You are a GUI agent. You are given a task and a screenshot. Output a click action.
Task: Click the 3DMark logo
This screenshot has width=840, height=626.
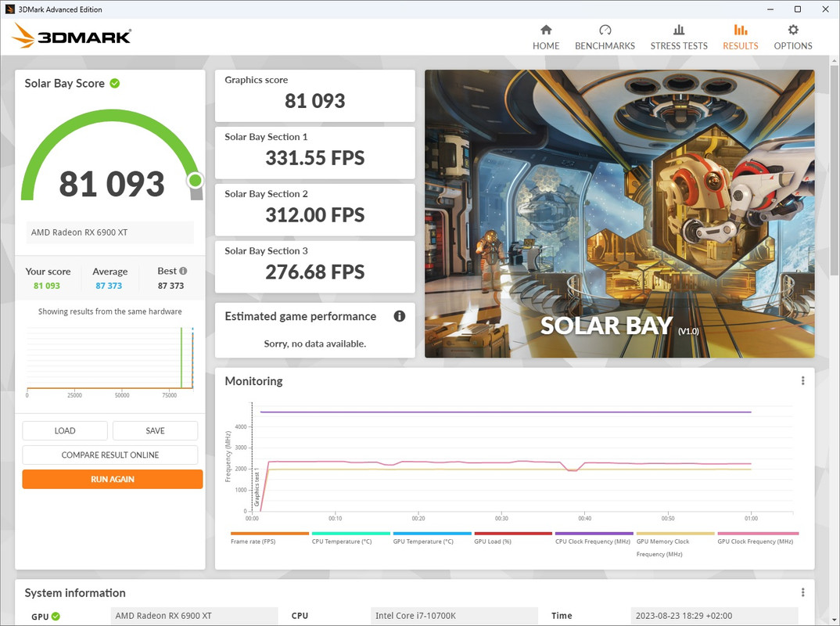[x=71, y=36]
